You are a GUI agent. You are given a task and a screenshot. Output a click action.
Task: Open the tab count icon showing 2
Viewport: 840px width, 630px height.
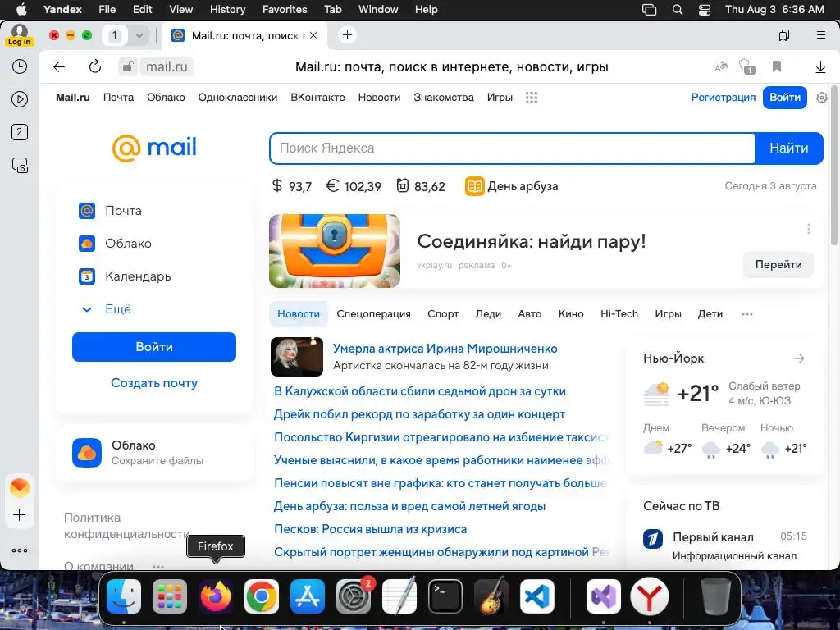click(x=20, y=132)
